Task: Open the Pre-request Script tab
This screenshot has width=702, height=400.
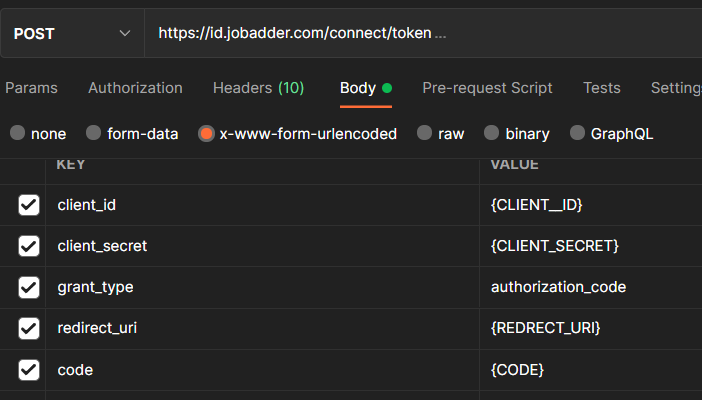Action: coord(487,88)
